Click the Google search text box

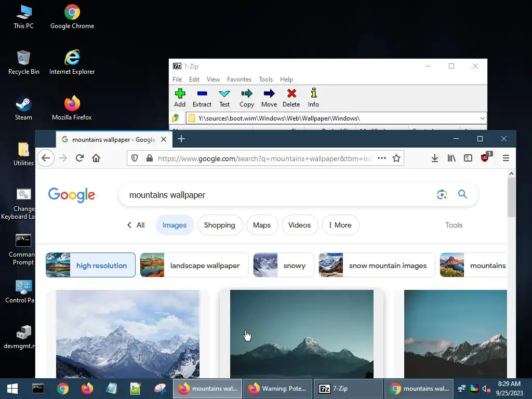pyautogui.click(x=278, y=195)
